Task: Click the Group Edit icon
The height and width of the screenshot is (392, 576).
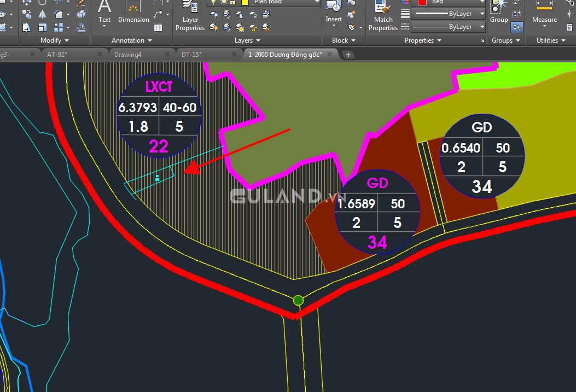Action: coord(516,14)
